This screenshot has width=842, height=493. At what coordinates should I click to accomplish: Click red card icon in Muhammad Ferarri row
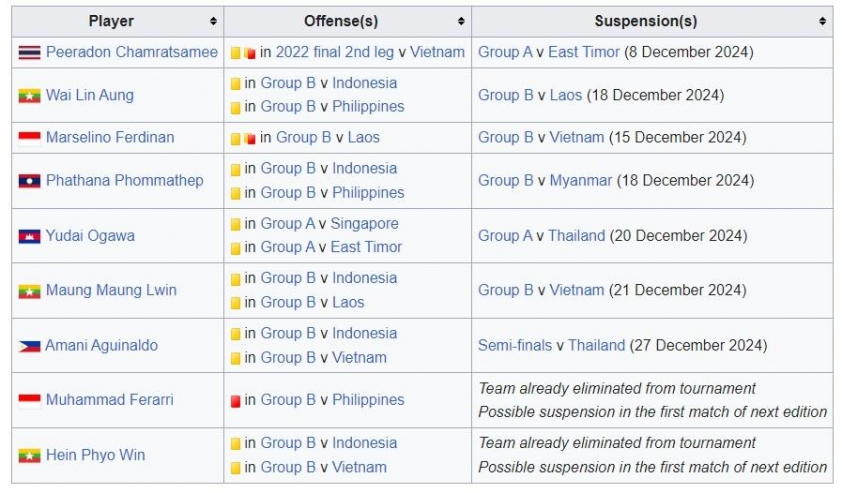[235, 401]
